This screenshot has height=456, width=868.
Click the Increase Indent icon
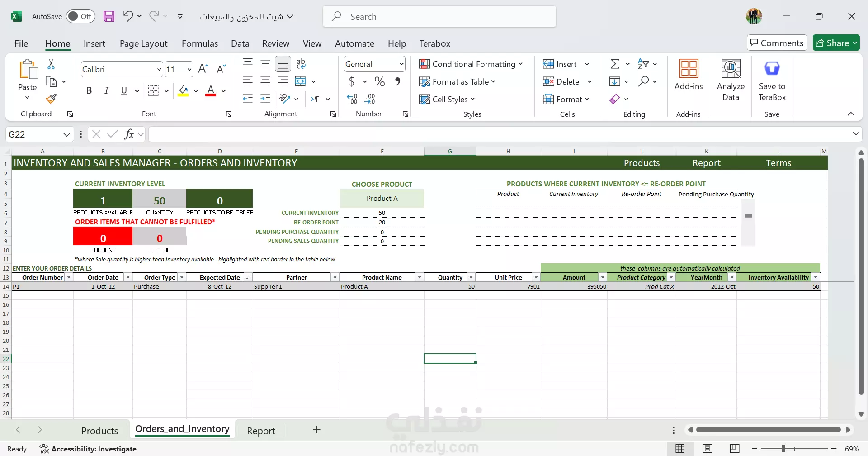[x=265, y=99]
